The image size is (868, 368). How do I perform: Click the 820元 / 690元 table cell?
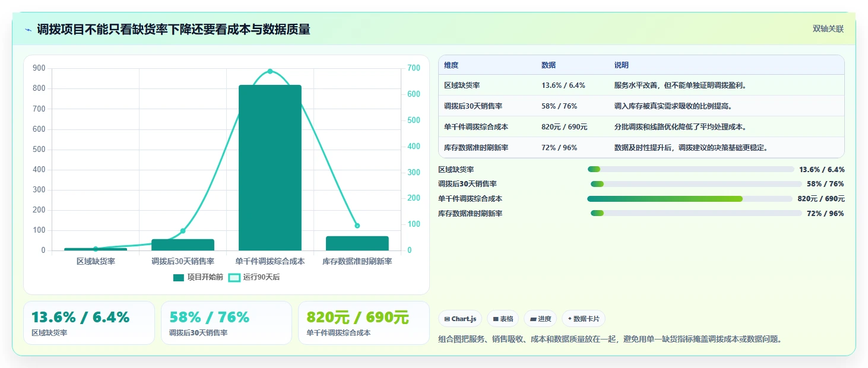[565, 127]
